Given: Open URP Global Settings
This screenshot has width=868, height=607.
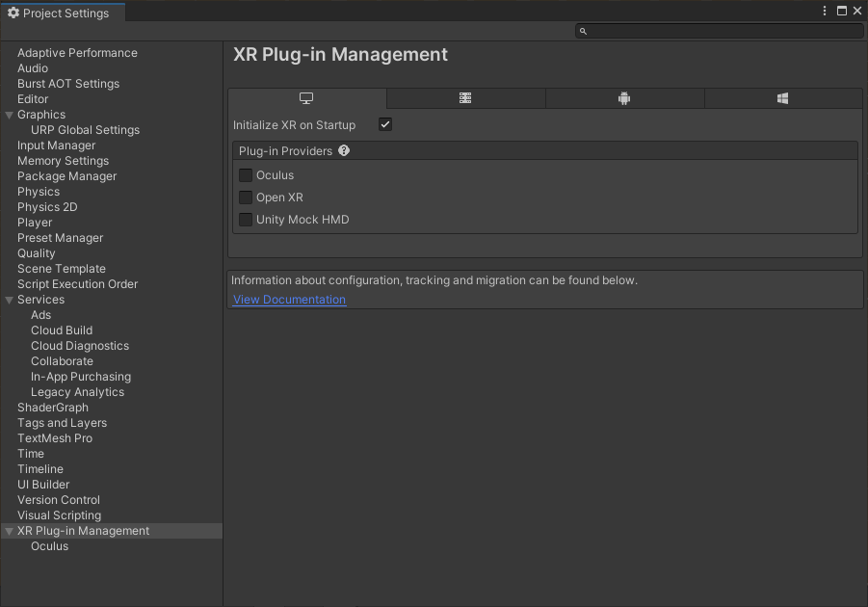Looking at the screenshot, I should 85,130.
